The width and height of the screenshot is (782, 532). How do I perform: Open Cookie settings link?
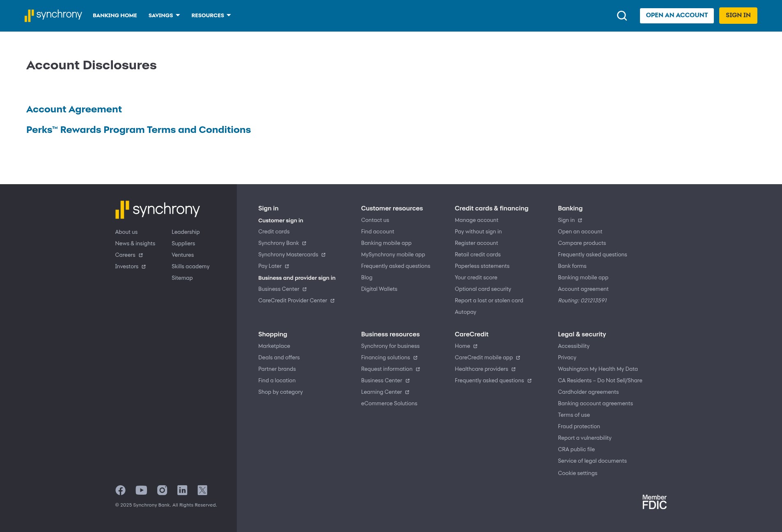[x=578, y=473]
